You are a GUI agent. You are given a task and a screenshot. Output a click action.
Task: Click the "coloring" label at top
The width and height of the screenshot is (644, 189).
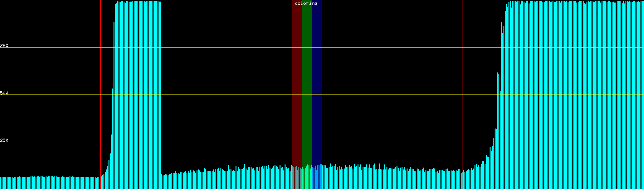coord(306,3)
